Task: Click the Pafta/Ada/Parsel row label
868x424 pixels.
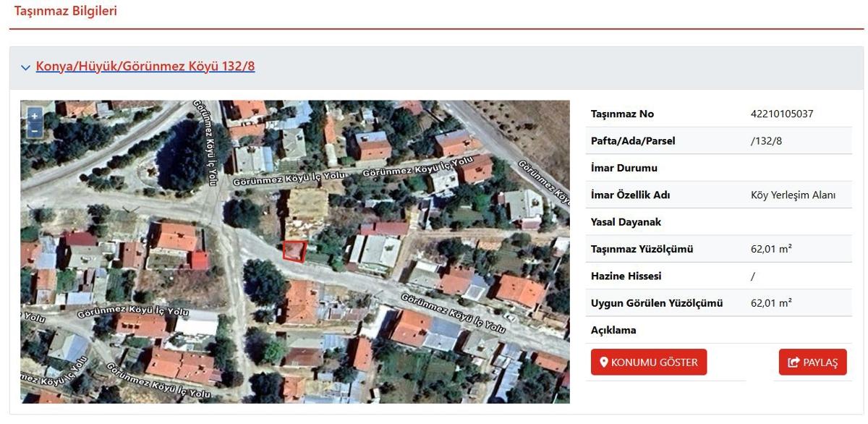Action: 633,141
